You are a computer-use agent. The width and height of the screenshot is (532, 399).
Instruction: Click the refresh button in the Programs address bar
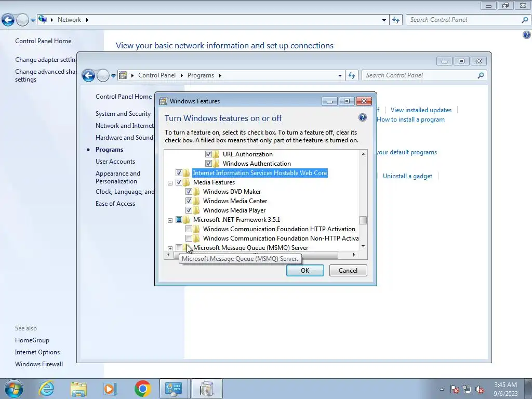tap(352, 76)
